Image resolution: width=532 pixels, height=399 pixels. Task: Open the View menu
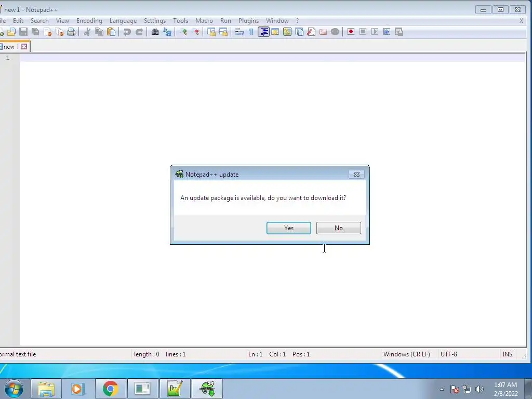tap(62, 21)
